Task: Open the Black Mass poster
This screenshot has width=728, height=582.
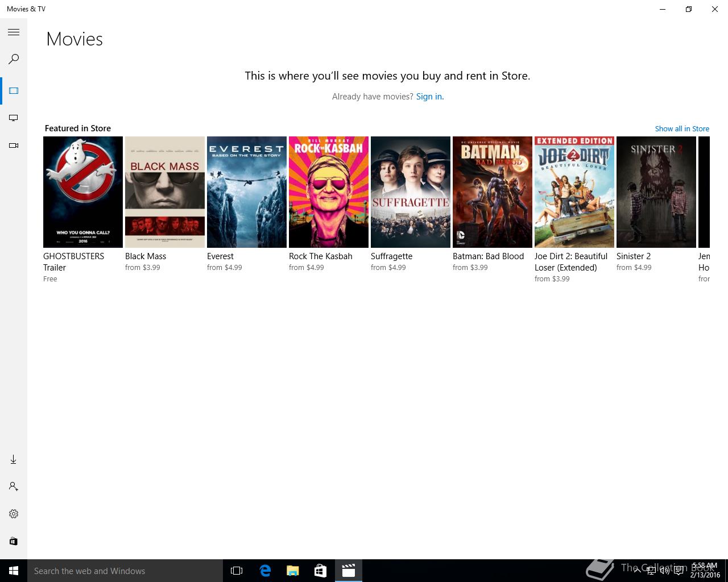Action: [165, 192]
